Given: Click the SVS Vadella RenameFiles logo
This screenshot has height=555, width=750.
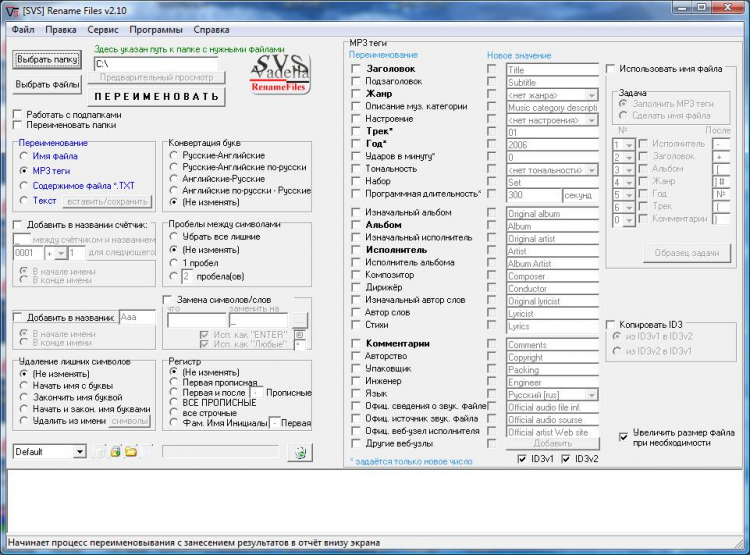Looking at the screenshot, I should [280, 73].
